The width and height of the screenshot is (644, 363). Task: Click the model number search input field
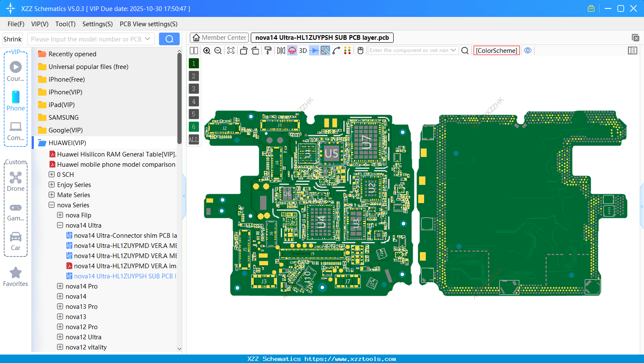87,39
